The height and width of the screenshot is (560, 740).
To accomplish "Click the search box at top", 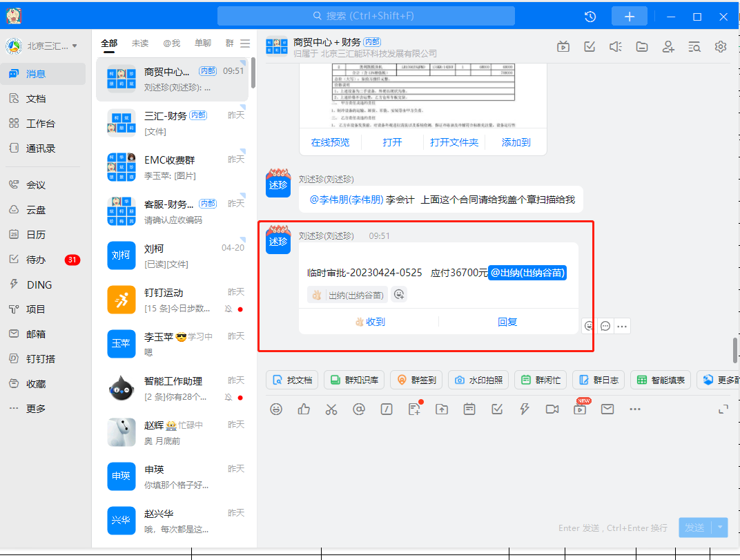I will [366, 16].
